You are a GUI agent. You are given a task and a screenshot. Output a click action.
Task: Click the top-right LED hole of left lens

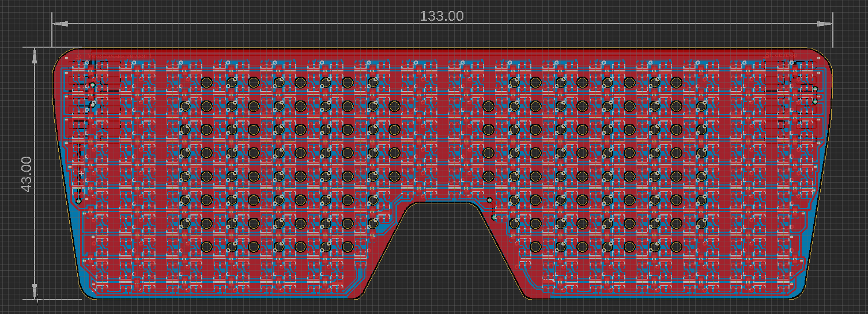click(x=372, y=82)
